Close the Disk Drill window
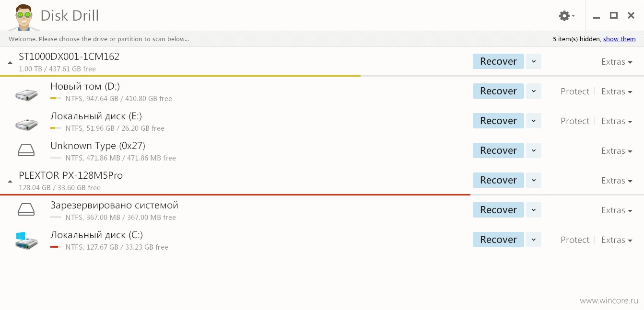Image resolution: width=644 pixels, height=310 pixels. (631, 16)
